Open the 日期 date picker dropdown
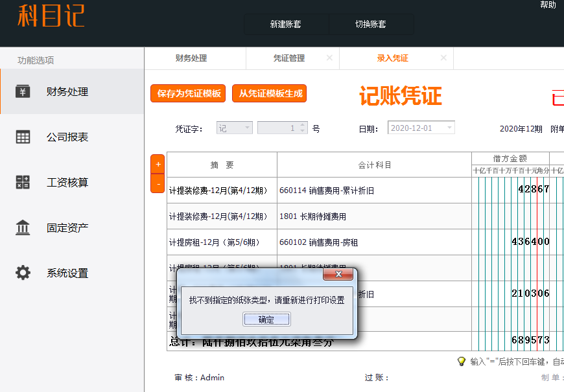The width and height of the screenshot is (564, 392). coord(449,128)
